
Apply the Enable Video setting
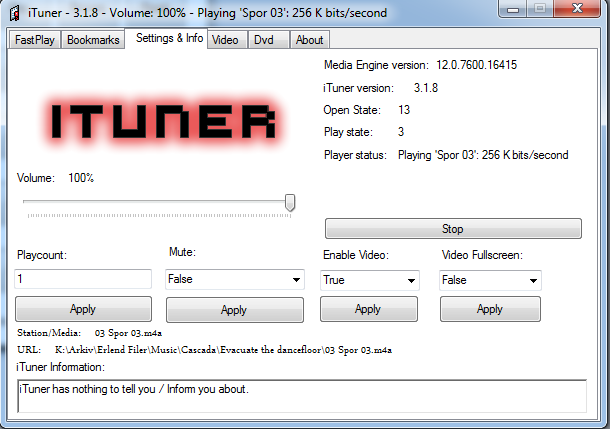coord(368,309)
